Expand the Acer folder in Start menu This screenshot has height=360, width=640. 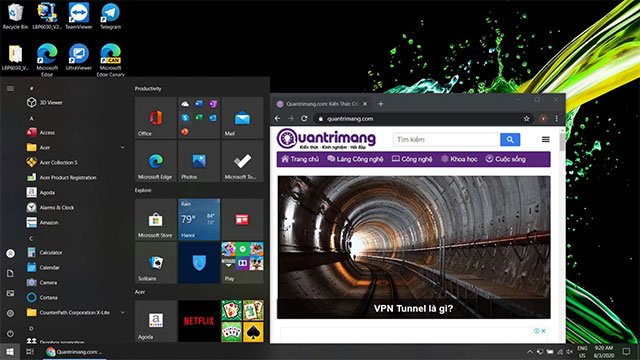point(76,147)
